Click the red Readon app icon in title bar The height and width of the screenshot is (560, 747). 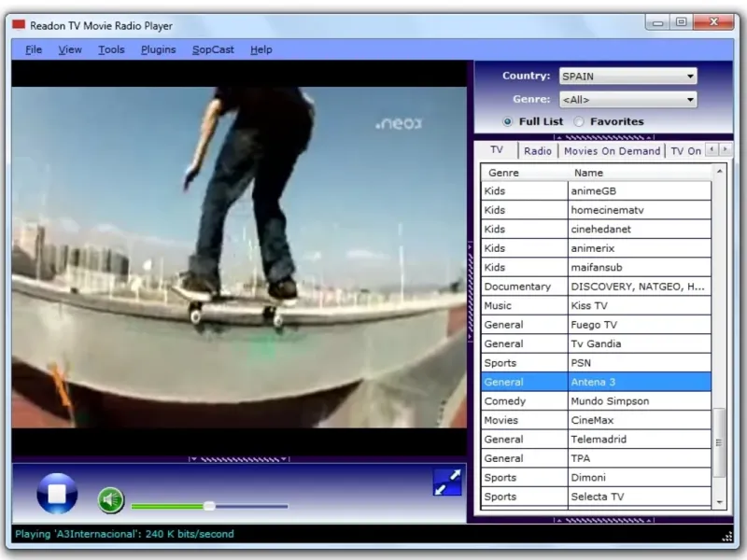point(19,25)
